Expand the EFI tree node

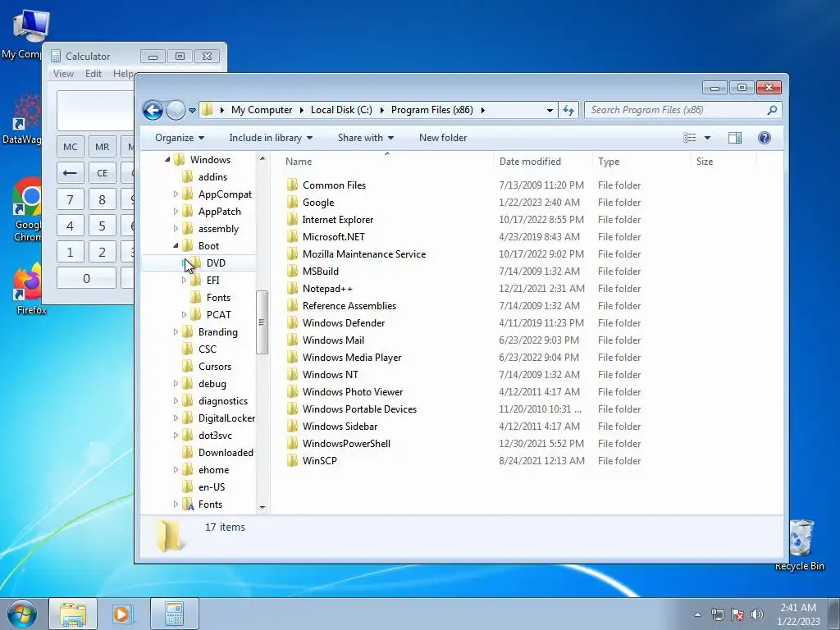(185, 281)
